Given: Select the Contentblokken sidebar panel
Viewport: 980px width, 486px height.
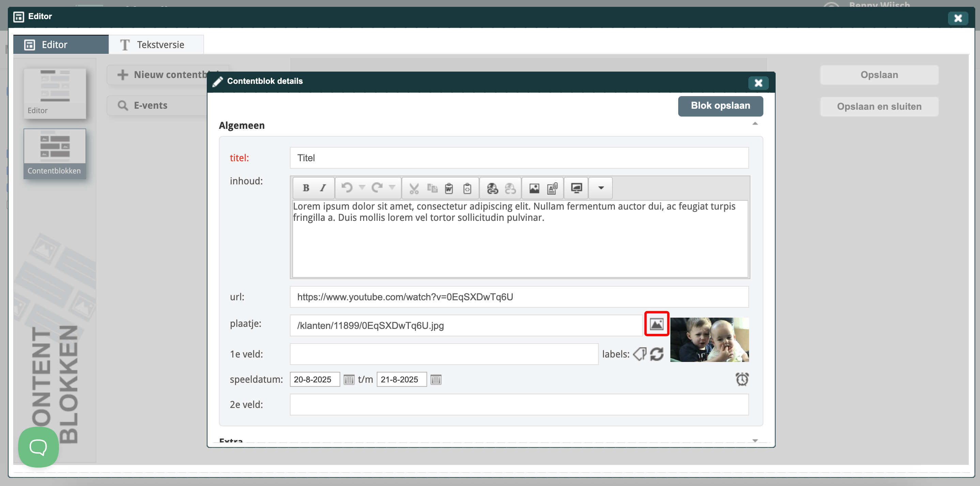Looking at the screenshot, I should (x=55, y=154).
